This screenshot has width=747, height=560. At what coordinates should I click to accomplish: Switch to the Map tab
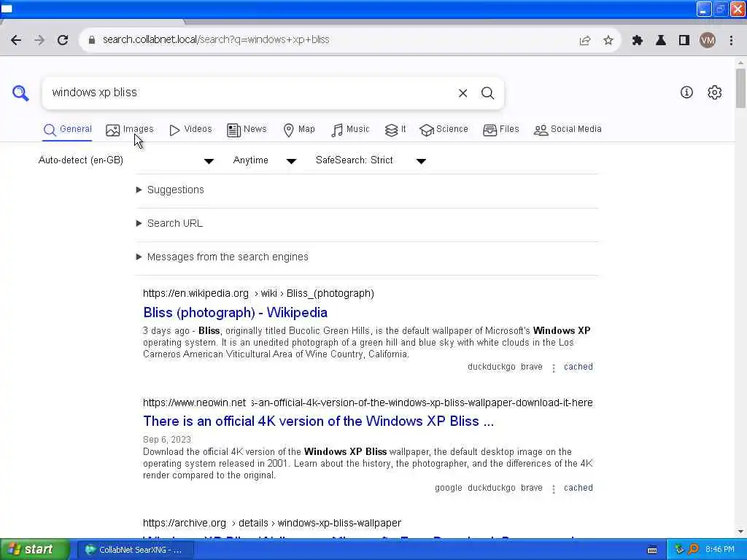(x=298, y=130)
